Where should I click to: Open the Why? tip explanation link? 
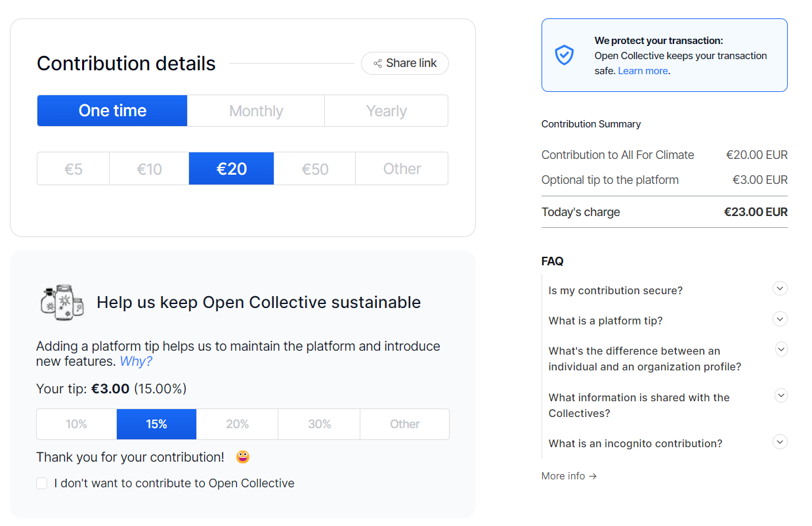pos(136,362)
